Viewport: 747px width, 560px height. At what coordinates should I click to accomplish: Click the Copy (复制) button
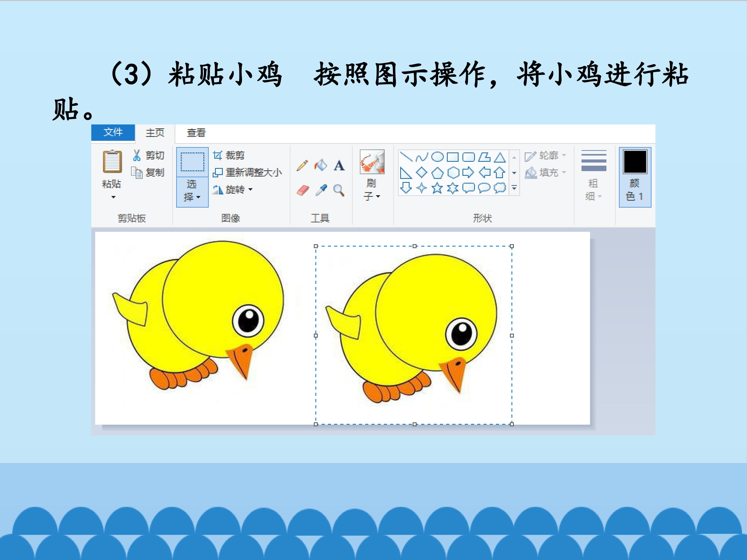coord(148,172)
